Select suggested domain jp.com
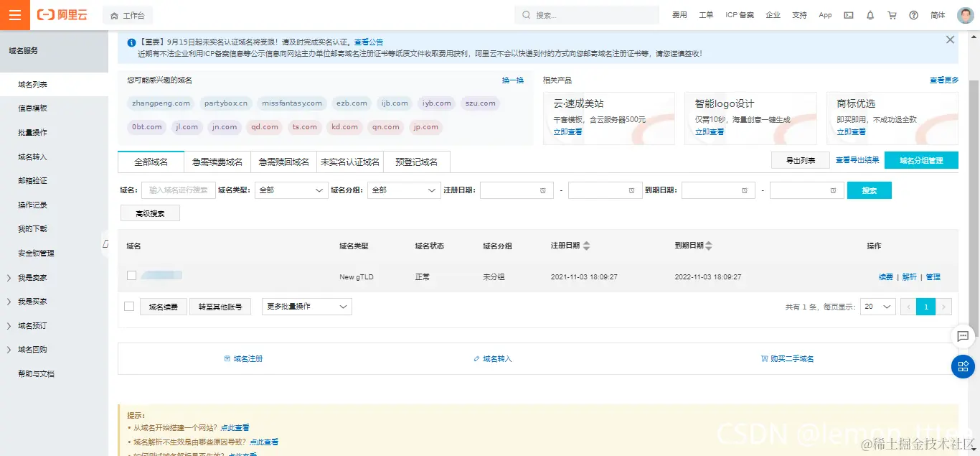 [425, 127]
